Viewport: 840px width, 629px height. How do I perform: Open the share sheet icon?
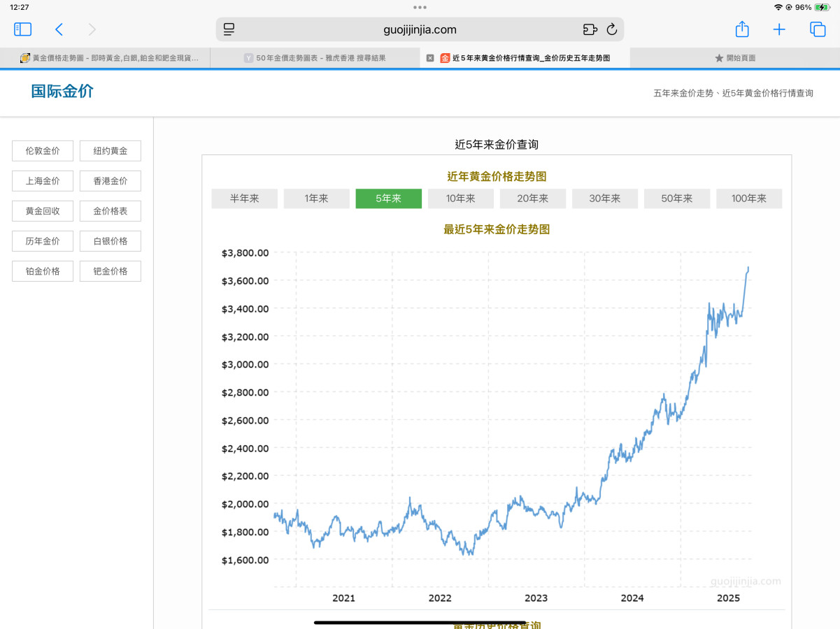coord(742,29)
